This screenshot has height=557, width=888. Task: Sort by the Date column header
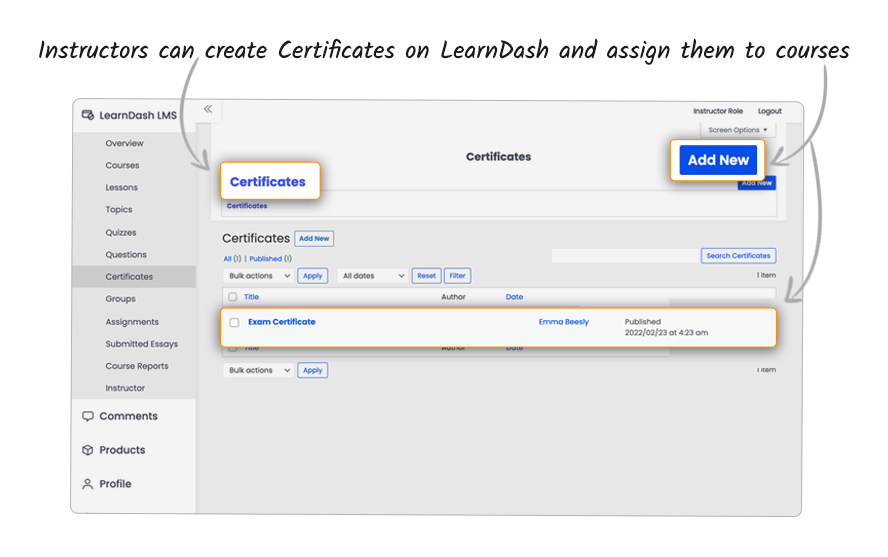[514, 297]
